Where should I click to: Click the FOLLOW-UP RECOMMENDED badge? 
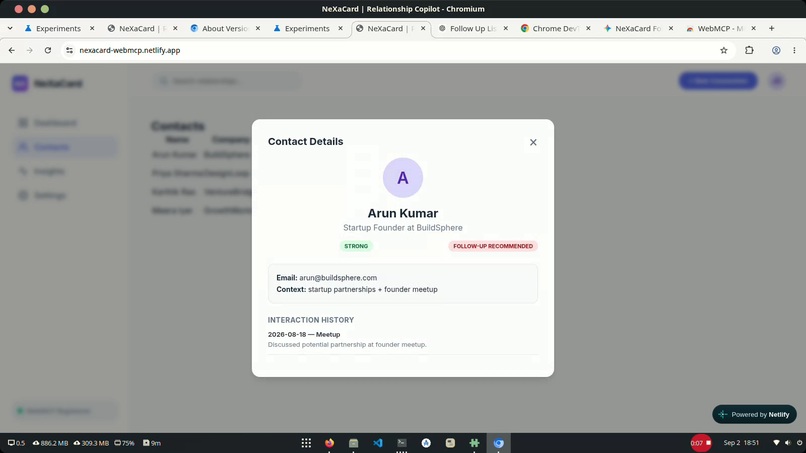(x=492, y=246)
